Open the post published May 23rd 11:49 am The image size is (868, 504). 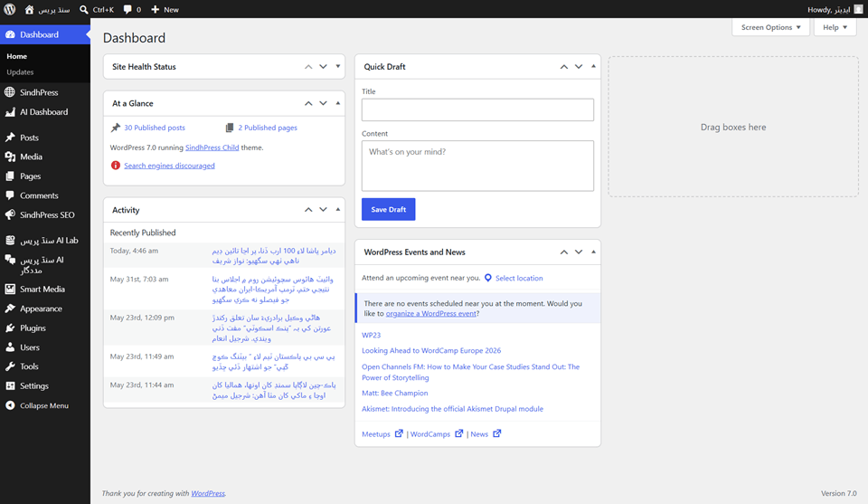point(274,362)
